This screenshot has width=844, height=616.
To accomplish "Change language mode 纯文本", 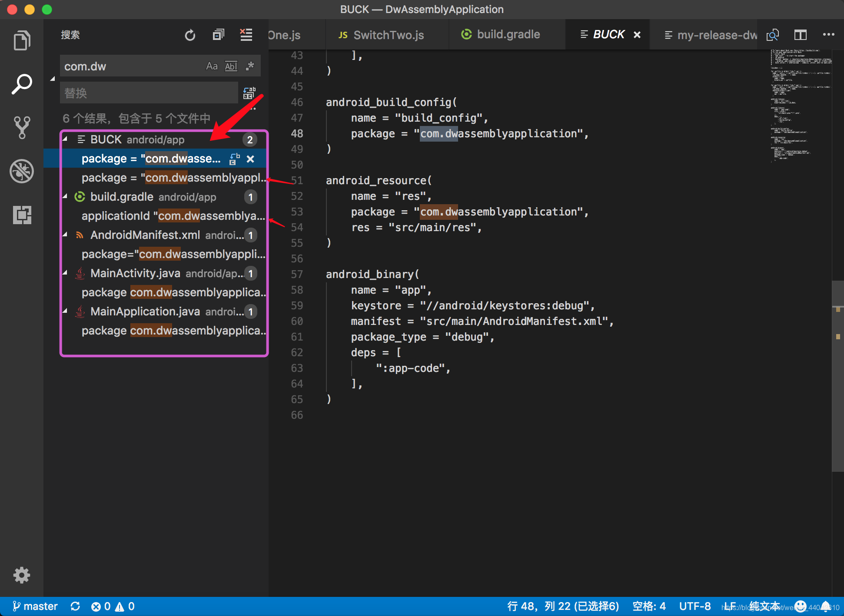I will 764,606.
